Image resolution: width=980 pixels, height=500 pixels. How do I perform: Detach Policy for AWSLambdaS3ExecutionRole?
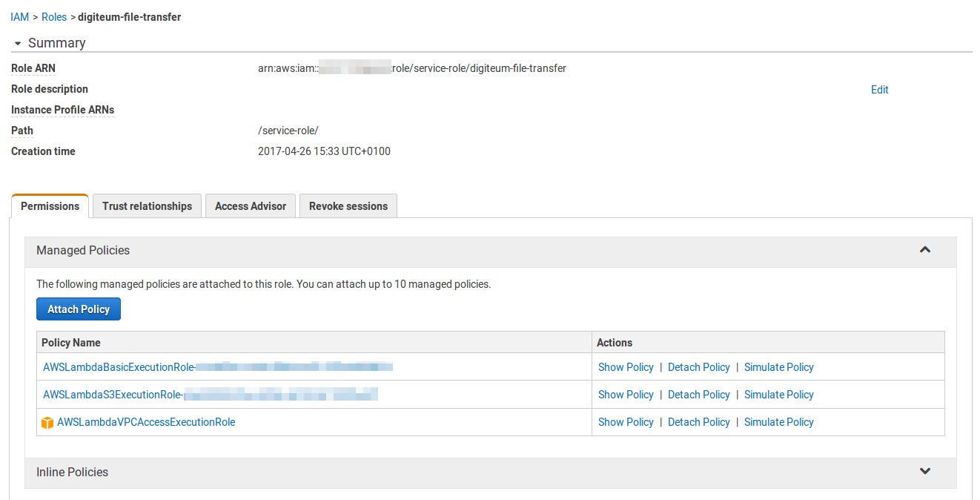pos(698,395)
